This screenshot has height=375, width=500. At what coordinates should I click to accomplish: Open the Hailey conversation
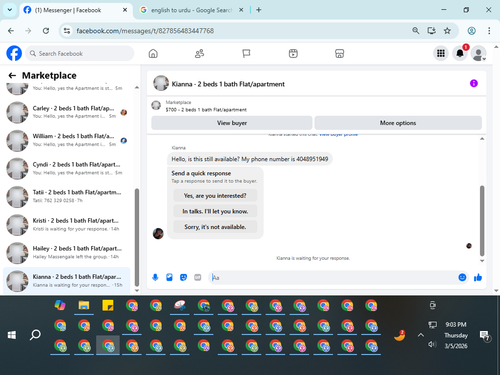pos(67,252)
